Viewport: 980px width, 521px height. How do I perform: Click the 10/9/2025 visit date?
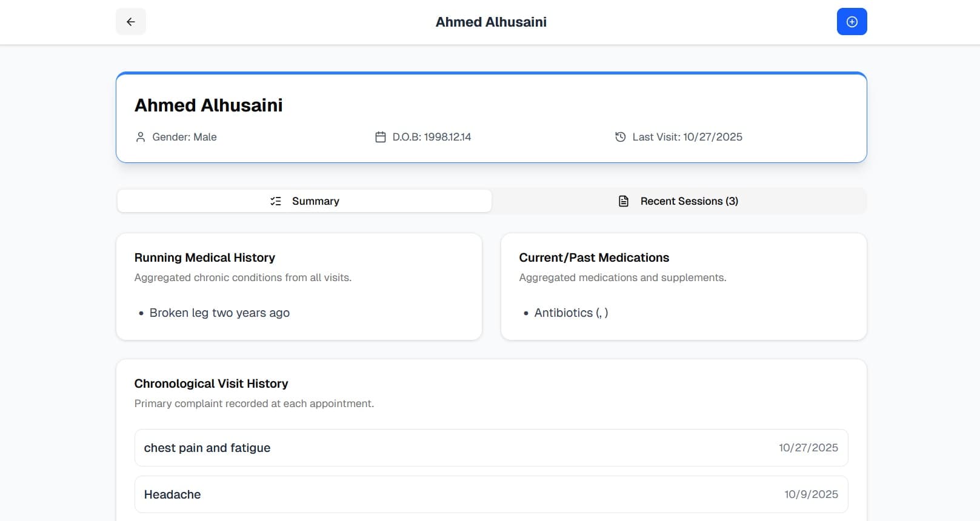tap(811, 494)
